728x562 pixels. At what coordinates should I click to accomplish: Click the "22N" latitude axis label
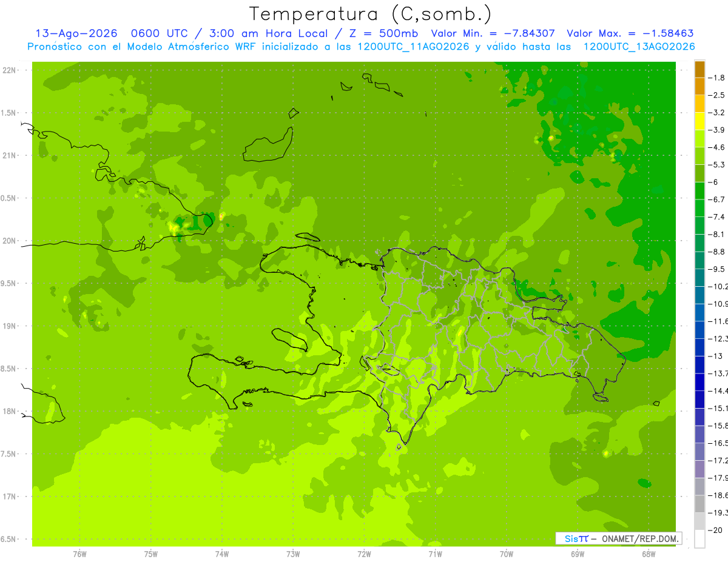coord(9,70)
